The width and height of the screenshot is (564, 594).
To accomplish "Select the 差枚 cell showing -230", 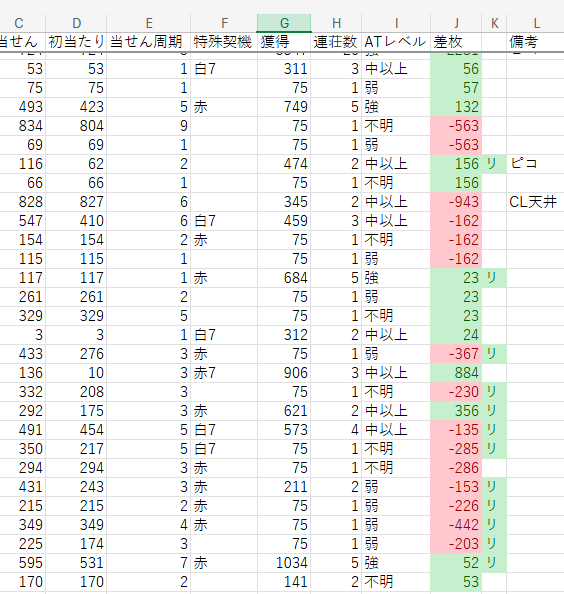I will click(x=456, y=392).
